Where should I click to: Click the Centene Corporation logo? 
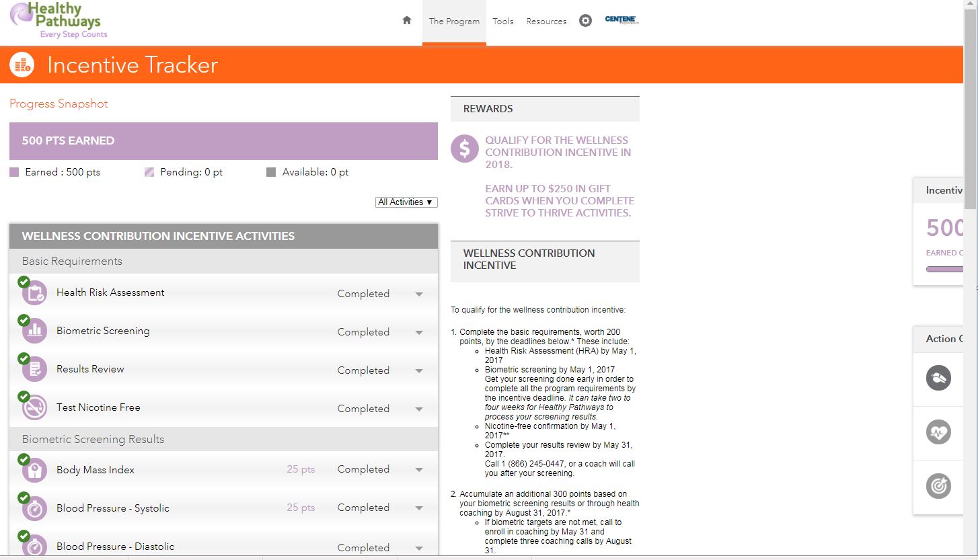[622, 21]
